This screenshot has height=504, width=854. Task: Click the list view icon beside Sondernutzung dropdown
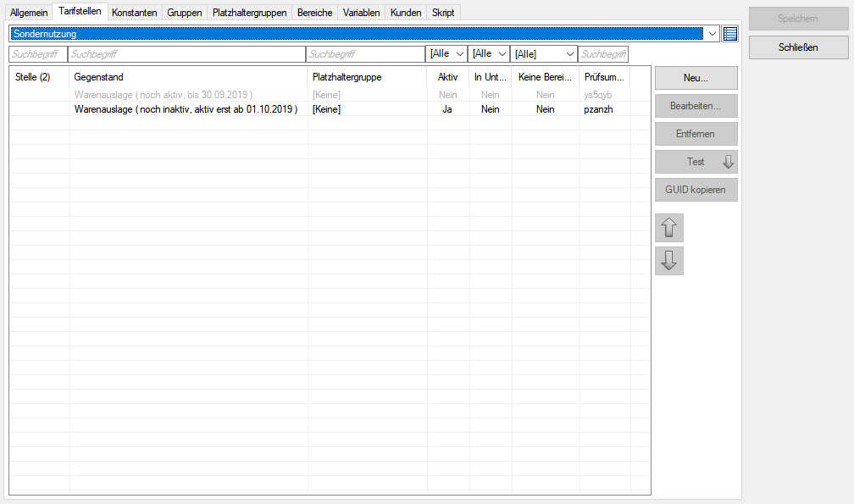pos(730,34)
